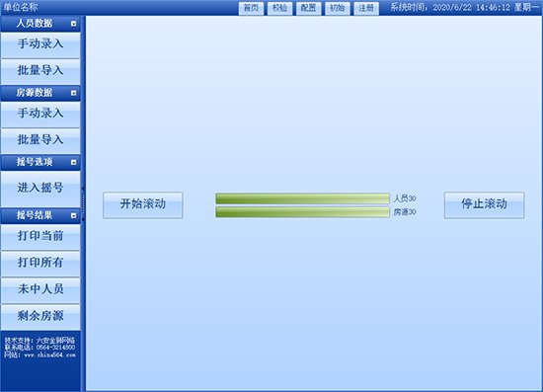Open the 初始 tab

coord(338,8)
